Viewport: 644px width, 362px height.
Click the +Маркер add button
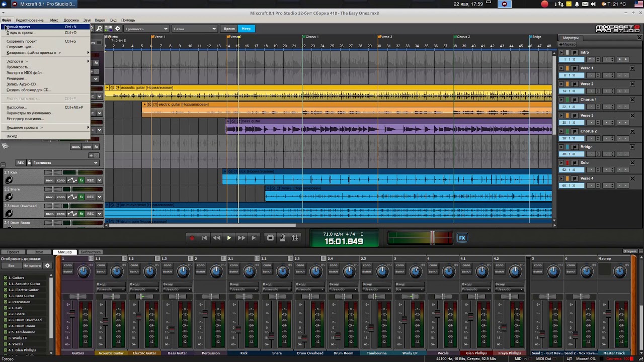(x=568, y=44)
